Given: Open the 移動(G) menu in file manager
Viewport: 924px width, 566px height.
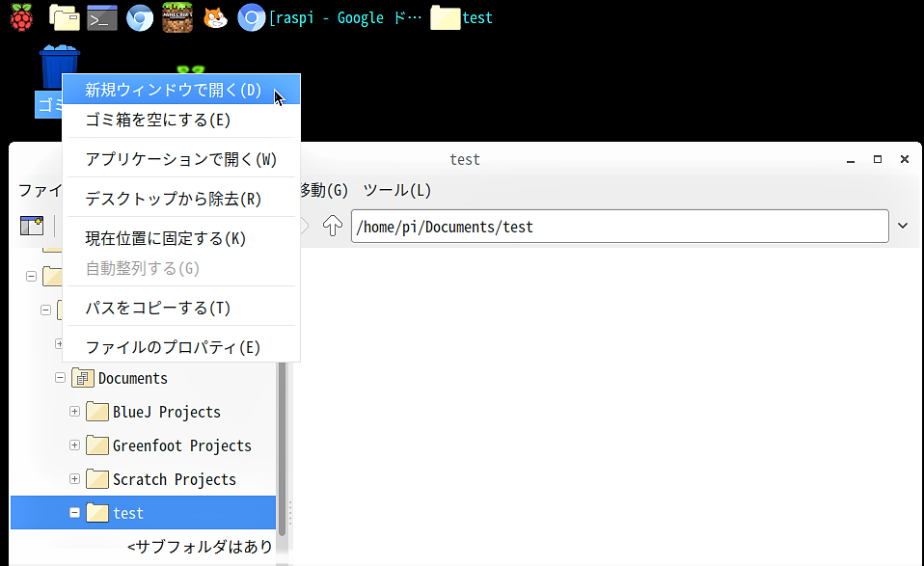Looking at the screenshot, I should click(323, 190).
